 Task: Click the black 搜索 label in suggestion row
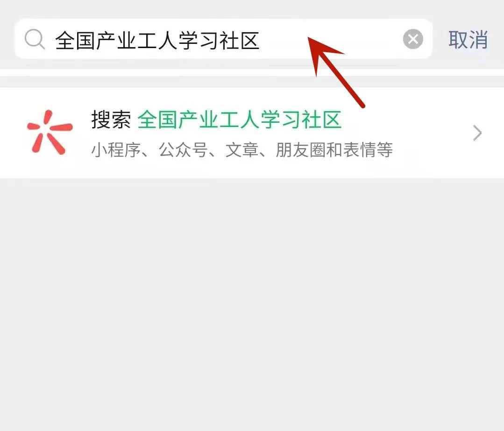[111, 120]
